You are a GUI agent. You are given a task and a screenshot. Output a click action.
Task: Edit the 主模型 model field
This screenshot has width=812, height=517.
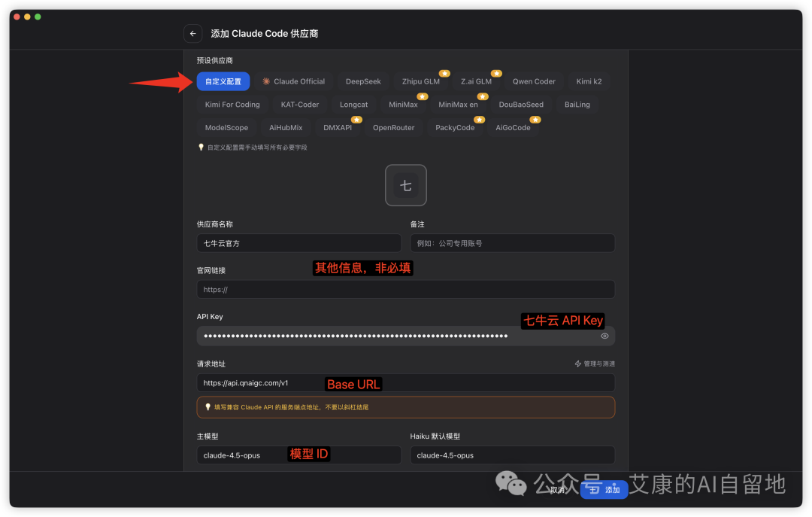coord(298,455)
